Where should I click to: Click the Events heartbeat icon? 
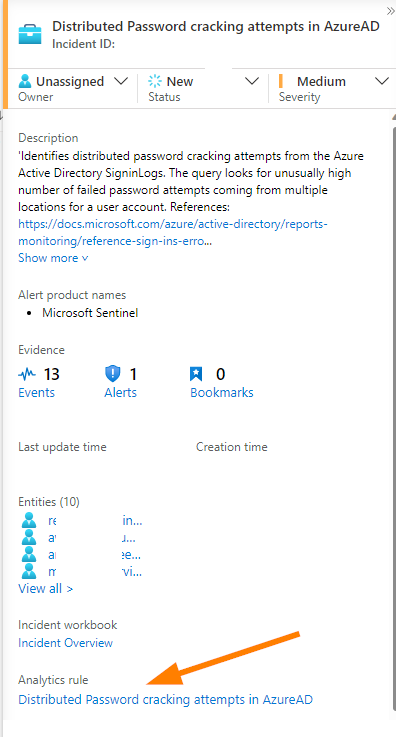pos(27,375)
